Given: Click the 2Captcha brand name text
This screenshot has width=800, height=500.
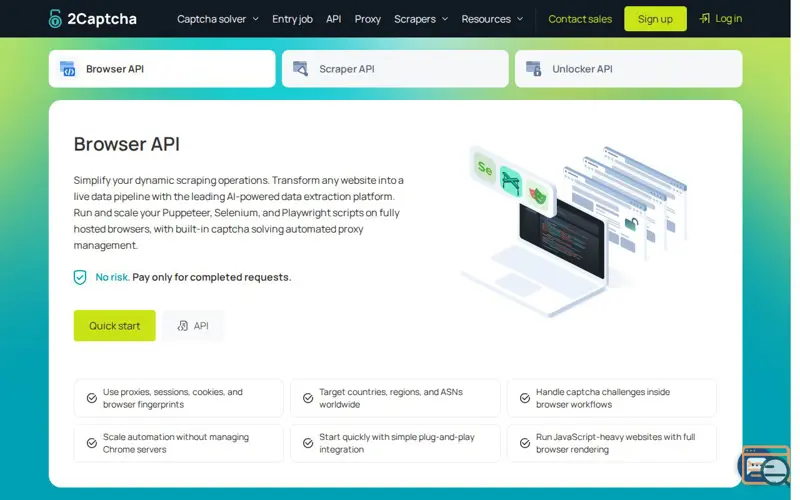Looking at the screenshot, I should pos(102,19).
